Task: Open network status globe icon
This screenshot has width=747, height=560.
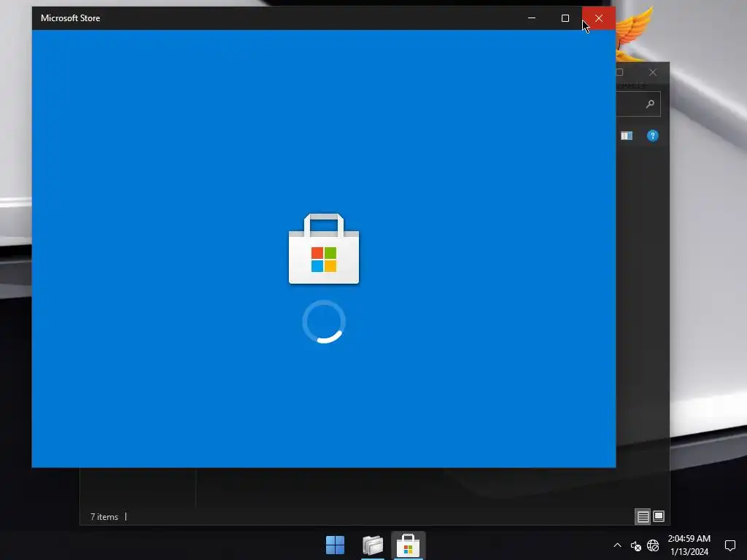Action: [653, 545]
